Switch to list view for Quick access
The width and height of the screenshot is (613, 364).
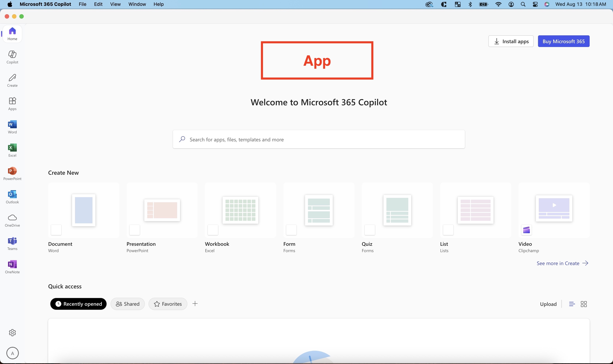click(572, 304)
